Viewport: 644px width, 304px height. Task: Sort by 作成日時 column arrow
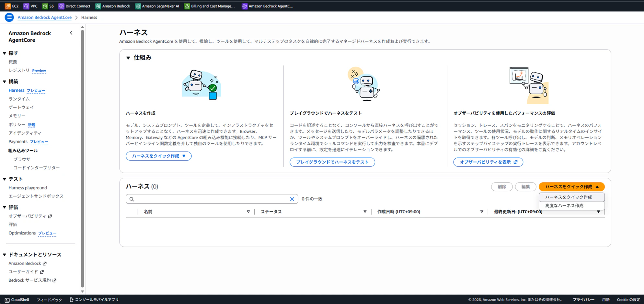tap(482, 212)
